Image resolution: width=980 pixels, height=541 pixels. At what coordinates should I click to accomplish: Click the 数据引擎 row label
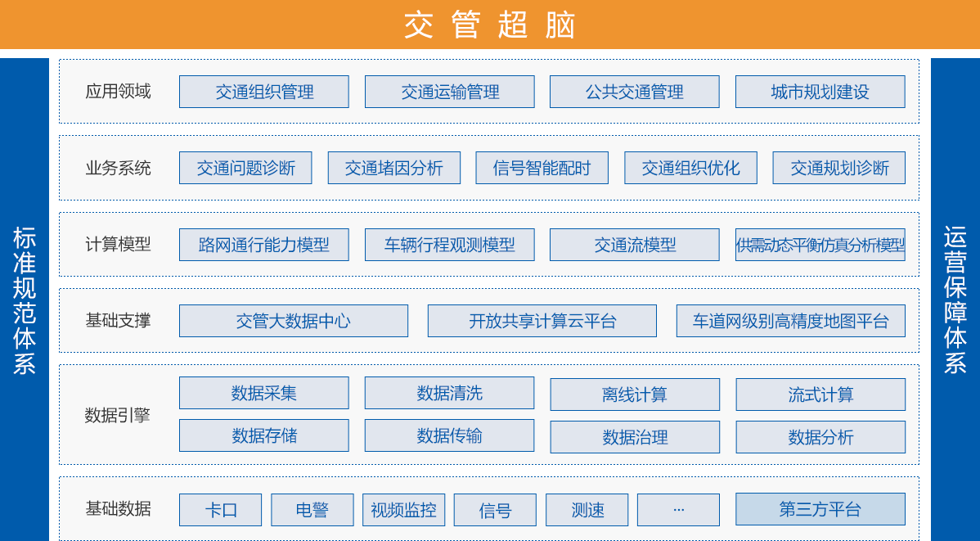click(118, 415)
